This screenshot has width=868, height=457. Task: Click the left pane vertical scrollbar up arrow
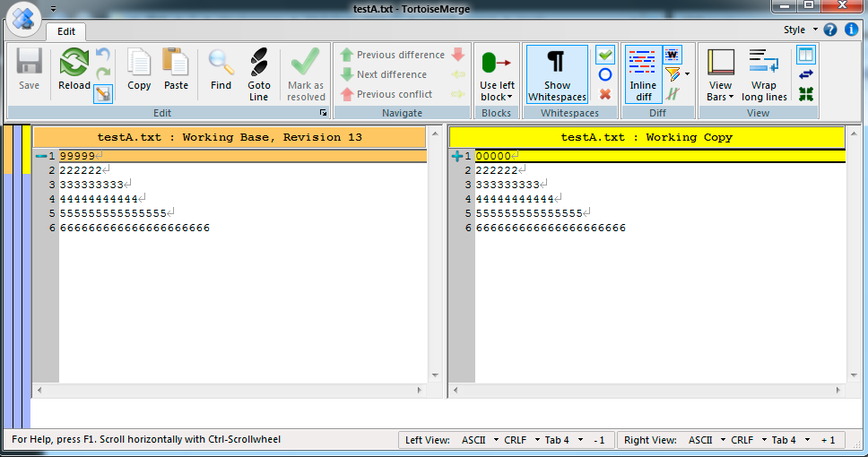435,134
